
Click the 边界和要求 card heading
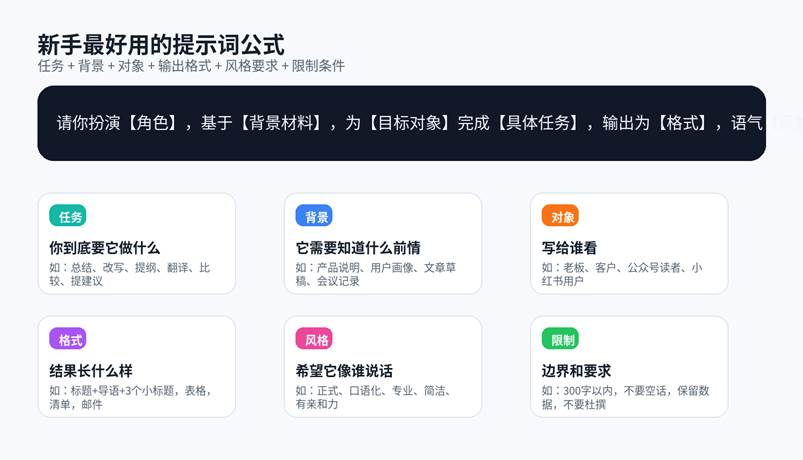[576, 370]
